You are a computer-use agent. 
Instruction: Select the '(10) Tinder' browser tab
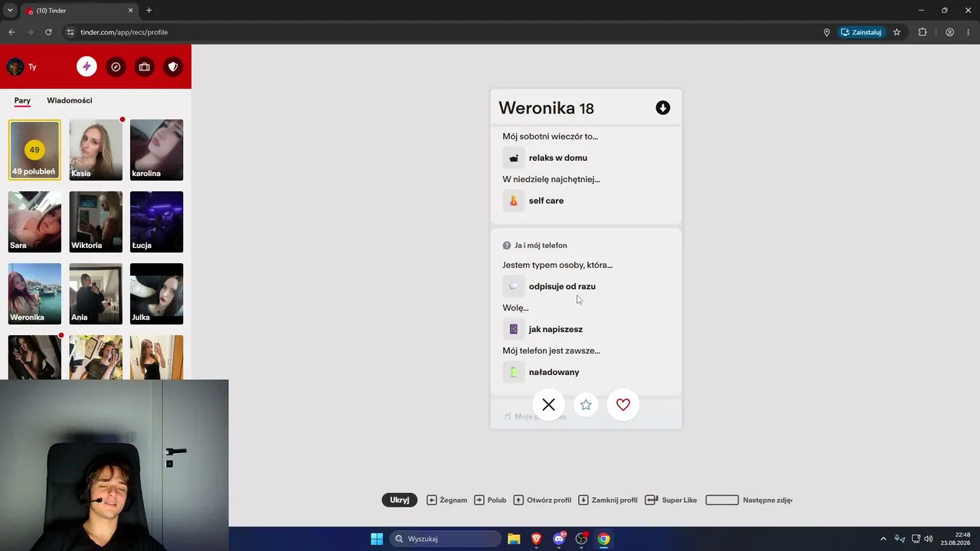[79, 11]
